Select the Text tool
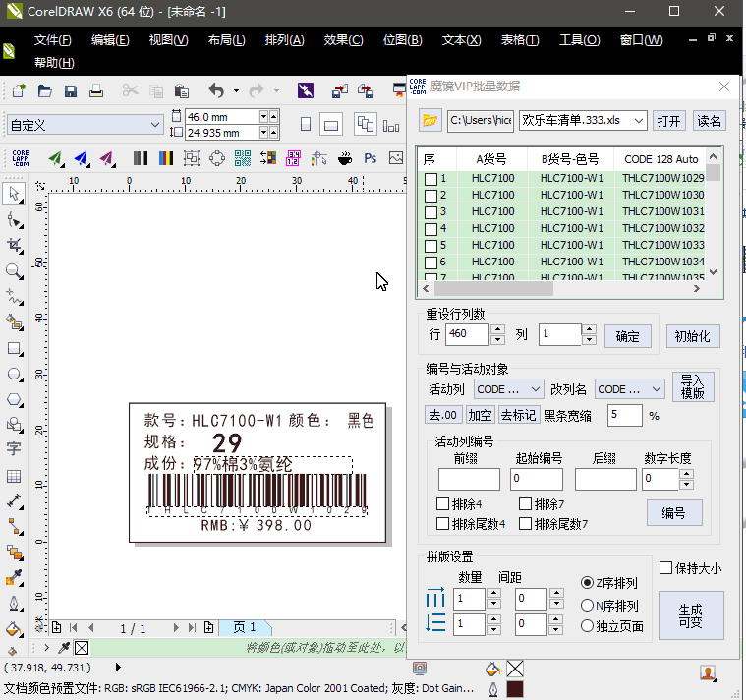 (14, 449)
